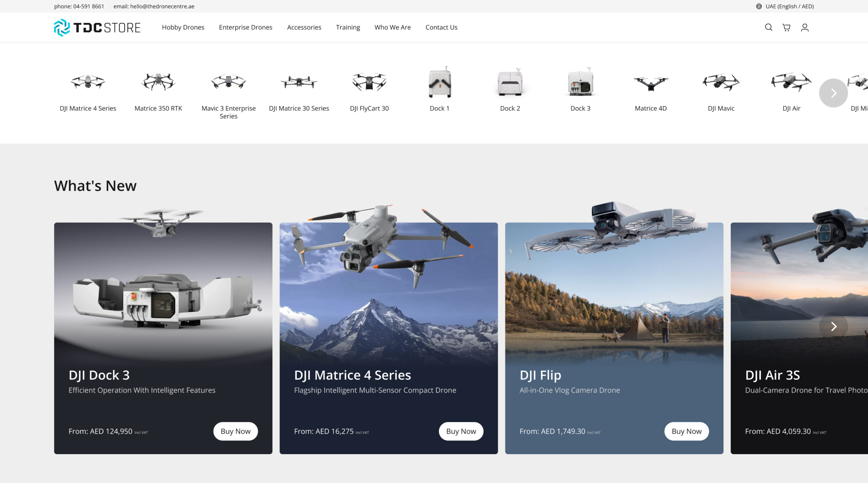Open the Matrice 350 RTK label link
The height and width of the screenshot is (483, 868).
pos(158,109)
